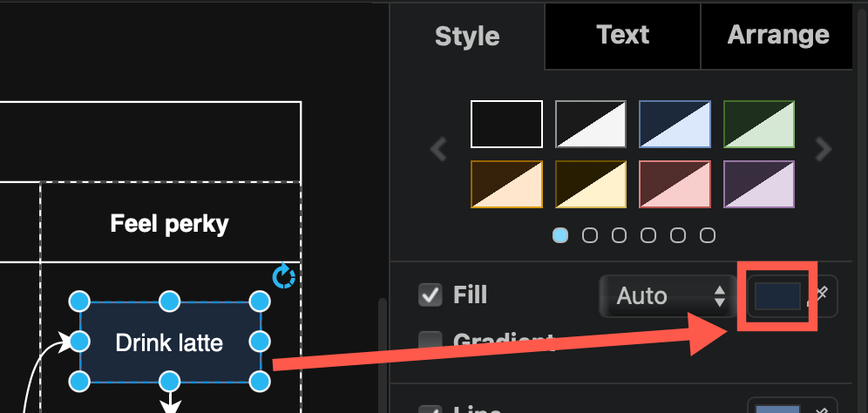Pick the yellow style preset
Image resolution: width=868 pixels, height=413 pixels.
[591, 184]
